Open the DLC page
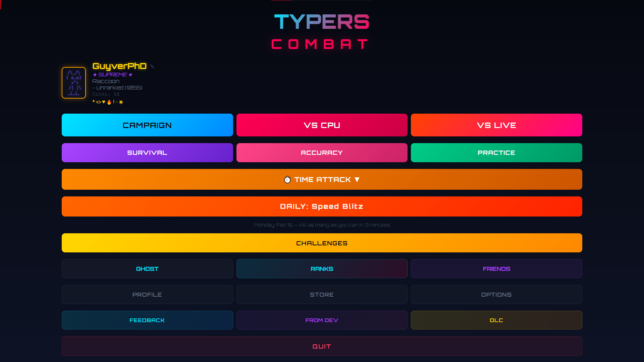Image resolution: width=644 pixels, height=362 pixels. tap(496, 320)
